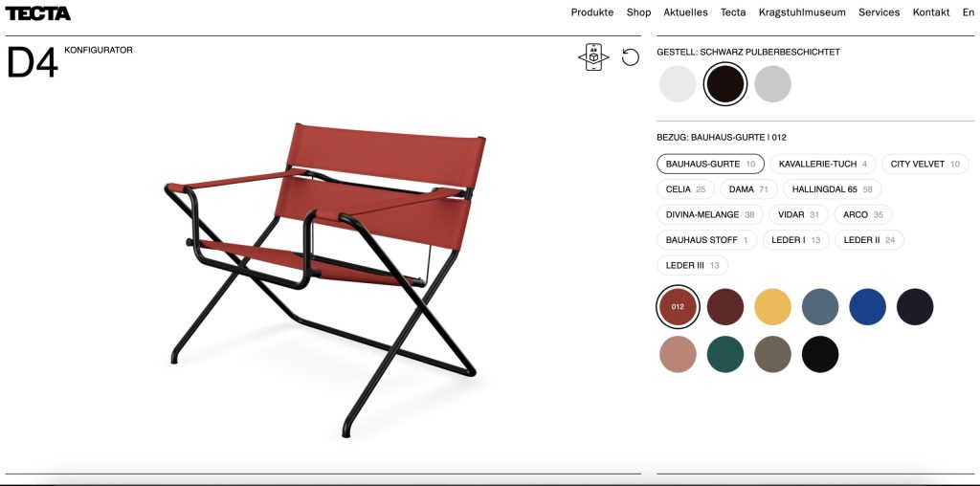Select Hallingdal 65 fabric
The image size is (980, 486).
832,189
